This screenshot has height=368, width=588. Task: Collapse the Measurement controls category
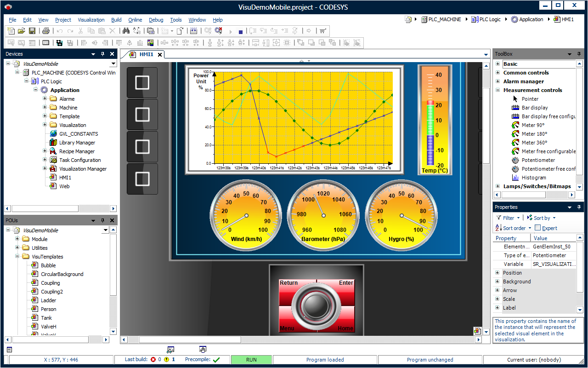point(498,90)
